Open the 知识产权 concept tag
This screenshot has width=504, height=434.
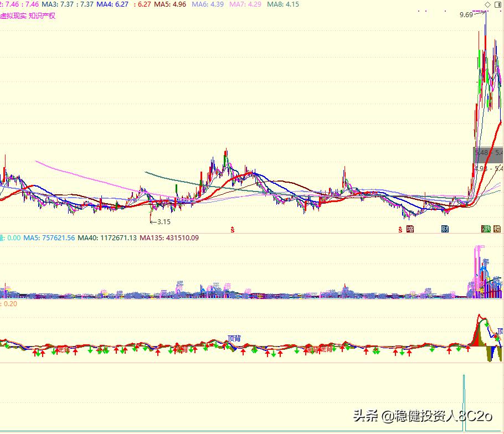[x=42, y=15]
